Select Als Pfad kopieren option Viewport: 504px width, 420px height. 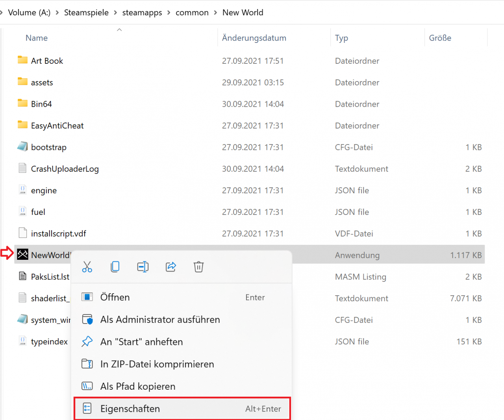tap(138, 387)
